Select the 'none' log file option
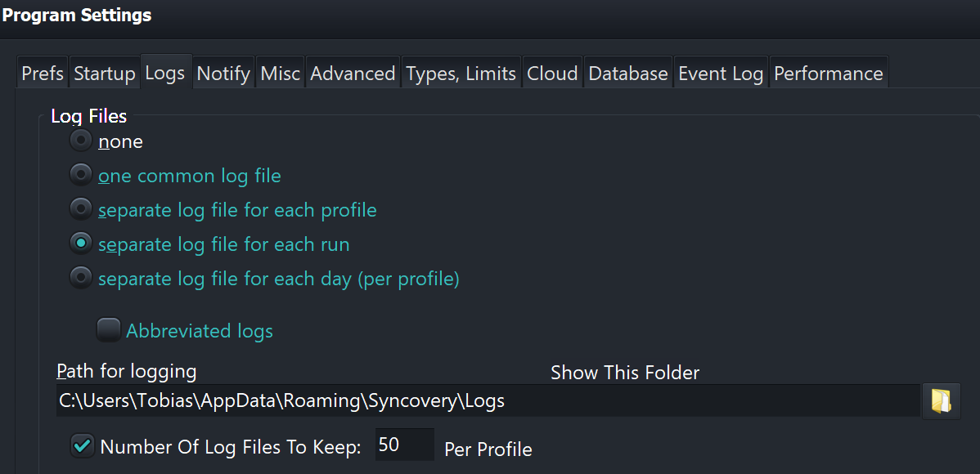The image size is (980, 474). (81, 141)
